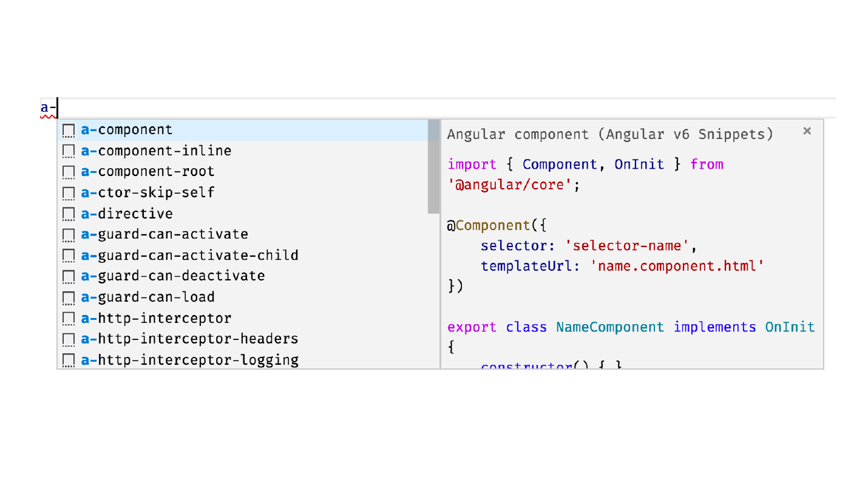Viewport: 868px width, 488px height.
Task: Click snippet icon beside a-guard-can-load
Action: coord(69,298)
